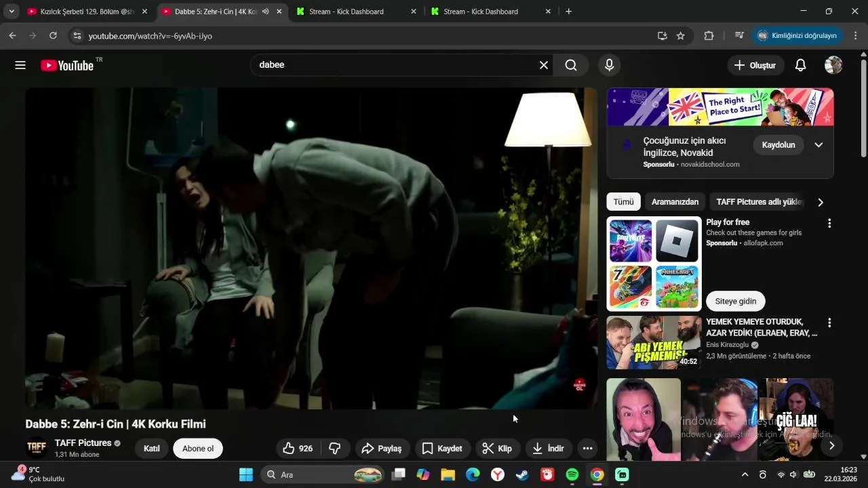Select the Aramanızdan filter chip
The image size is (868, 488).
(675, 202)
